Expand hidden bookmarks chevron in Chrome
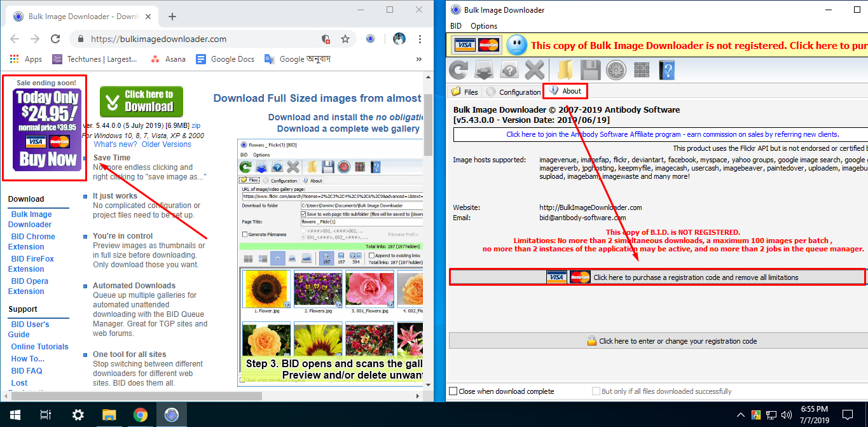The height and width of the screenshot is (427, 868). click(x=419, y=59)
